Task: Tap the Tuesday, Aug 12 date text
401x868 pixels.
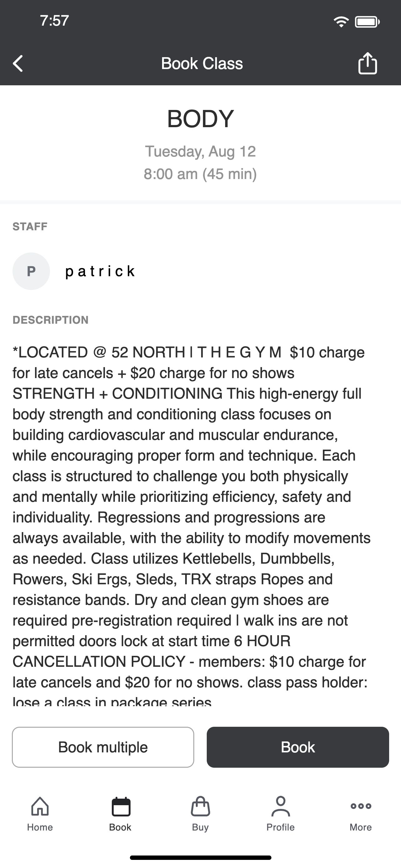Action: [x=200, y=151]
